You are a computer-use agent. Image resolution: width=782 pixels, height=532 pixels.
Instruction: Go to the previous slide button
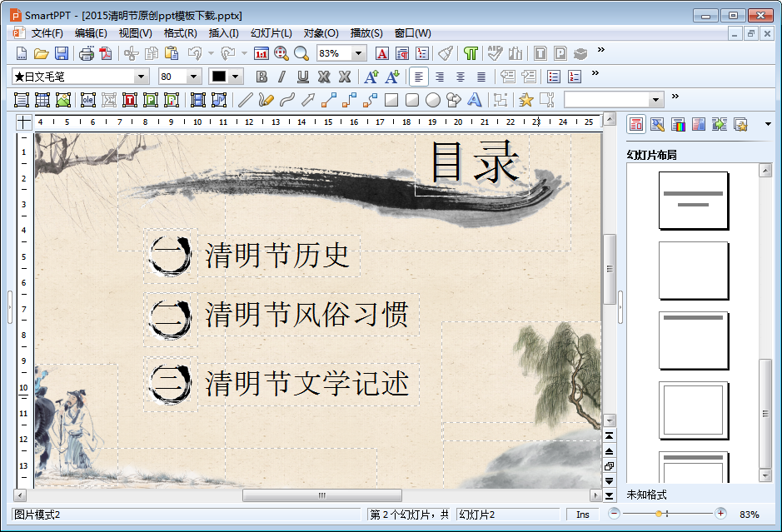(x=609, y=451)
